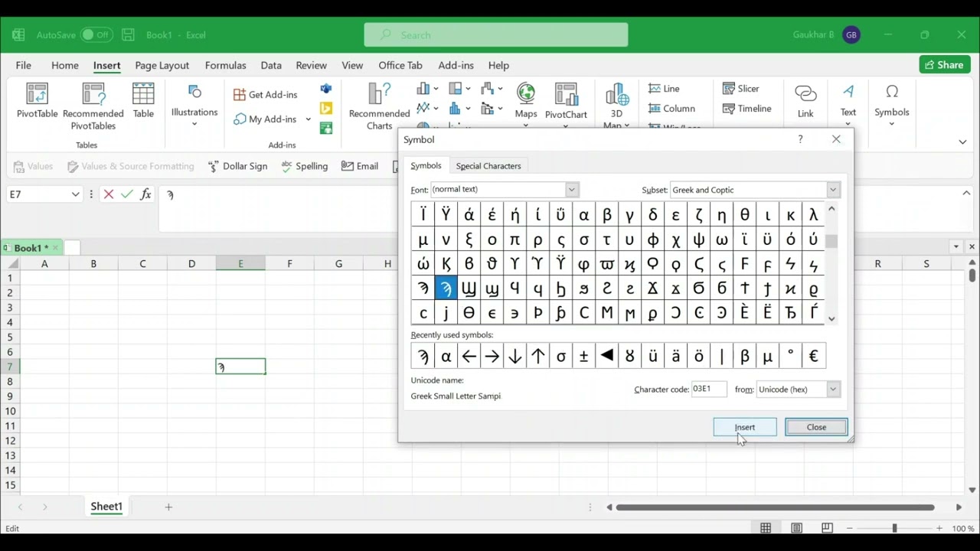Click the Email quick access button

point(360,166)
